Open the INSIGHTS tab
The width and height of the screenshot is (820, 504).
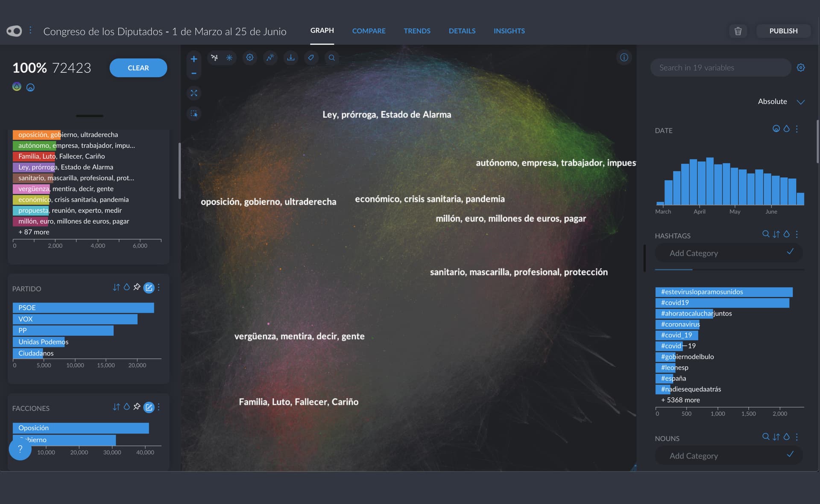point(509,31)
